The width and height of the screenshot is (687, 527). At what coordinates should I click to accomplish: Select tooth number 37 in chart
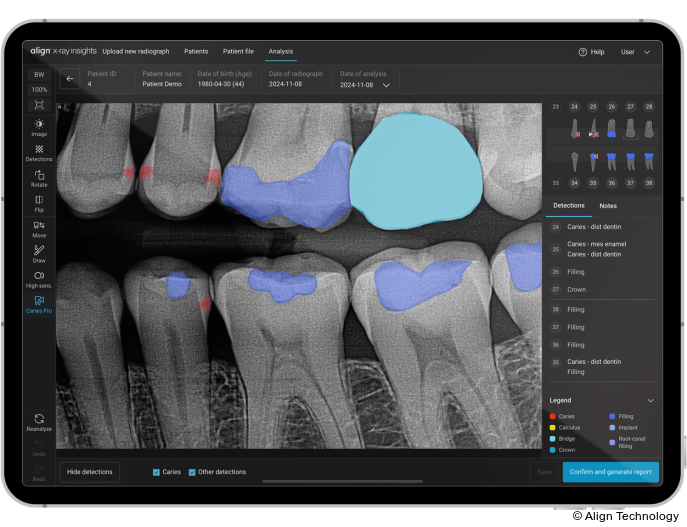pos(630,183)
